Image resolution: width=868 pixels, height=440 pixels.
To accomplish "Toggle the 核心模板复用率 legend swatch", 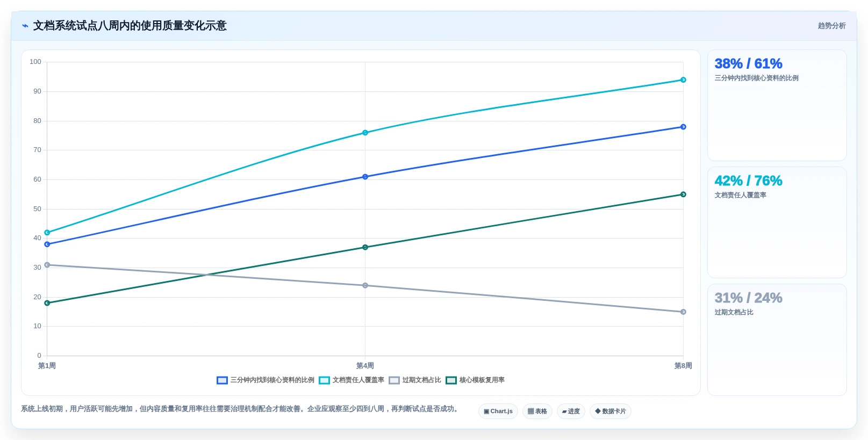I will click(x=451, y=380).
